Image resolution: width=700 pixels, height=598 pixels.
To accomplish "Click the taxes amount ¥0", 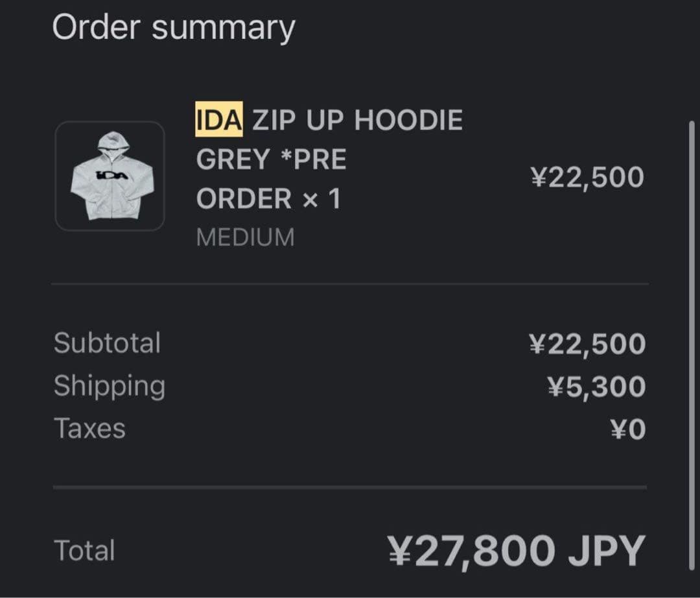I will (627, 429).
